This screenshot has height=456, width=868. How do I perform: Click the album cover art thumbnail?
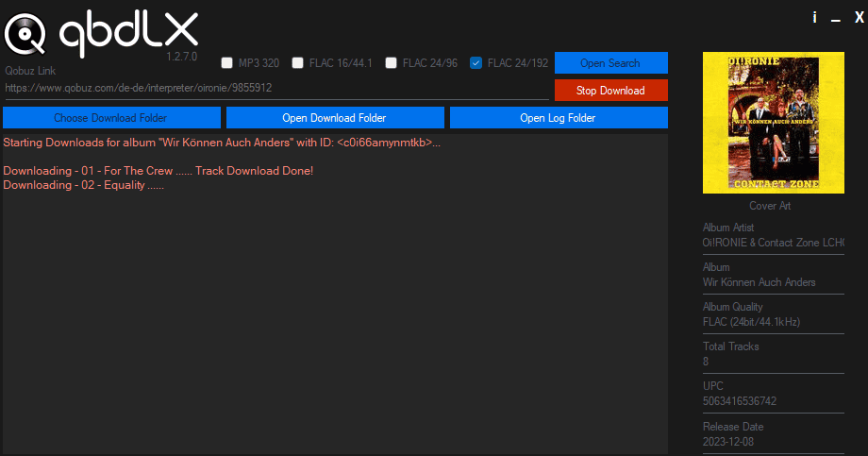point(774,123)
